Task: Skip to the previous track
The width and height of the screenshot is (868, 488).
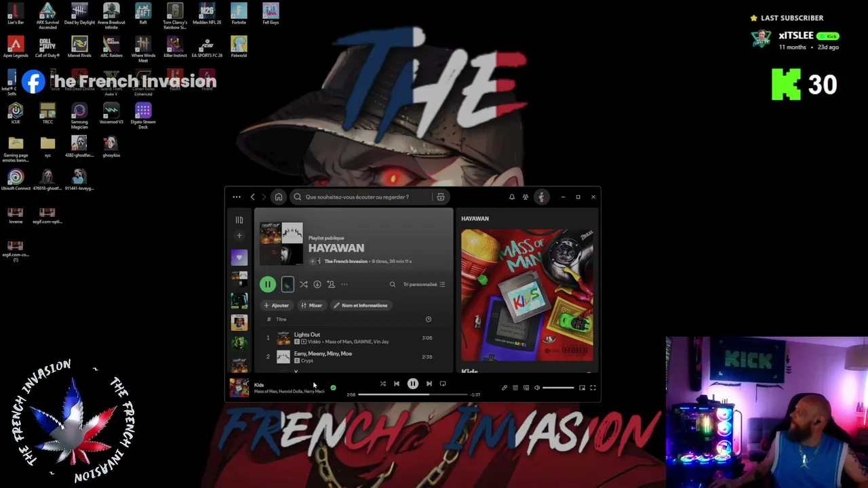Action: coord(397,384)
